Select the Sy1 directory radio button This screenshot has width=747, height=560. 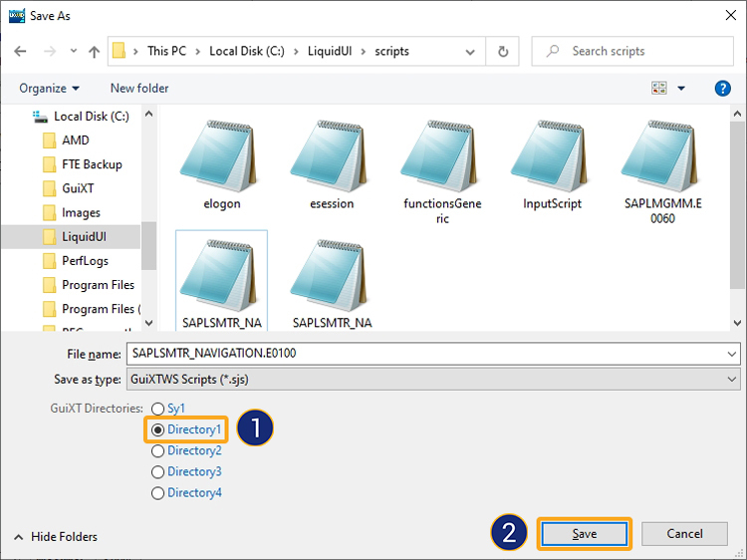coord(157,409)
